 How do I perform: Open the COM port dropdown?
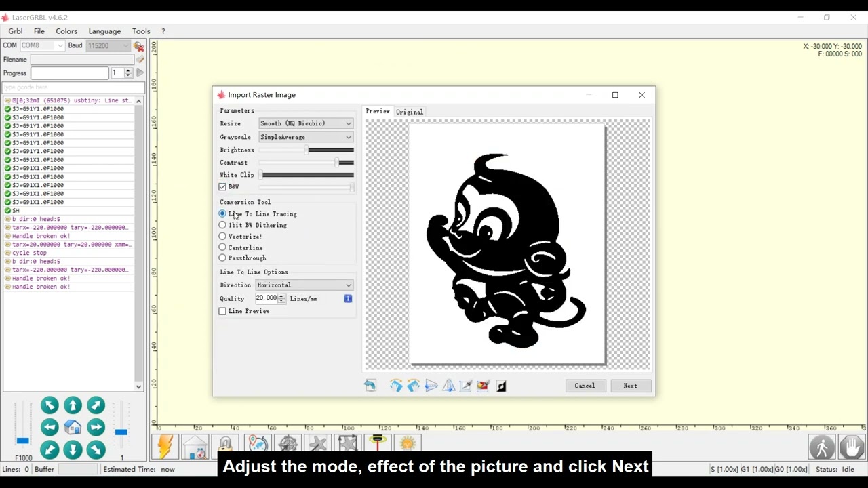(x=42, y=46)
